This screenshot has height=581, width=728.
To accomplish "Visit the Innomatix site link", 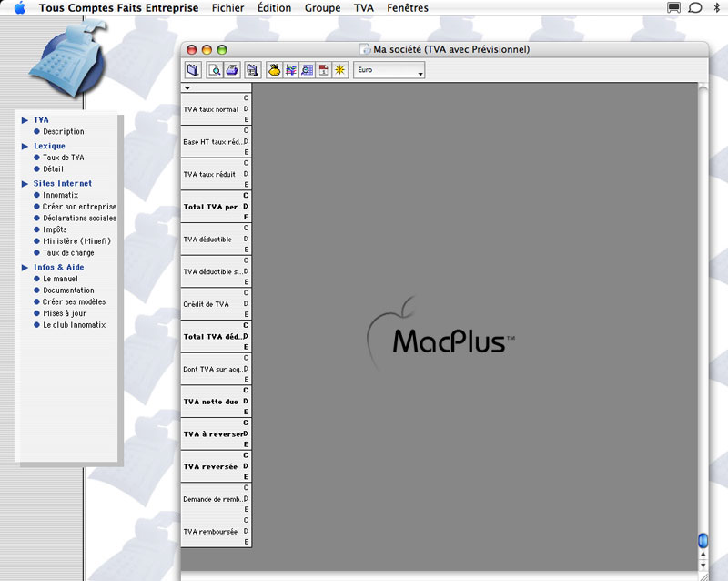I will click(x=61, y=195).
